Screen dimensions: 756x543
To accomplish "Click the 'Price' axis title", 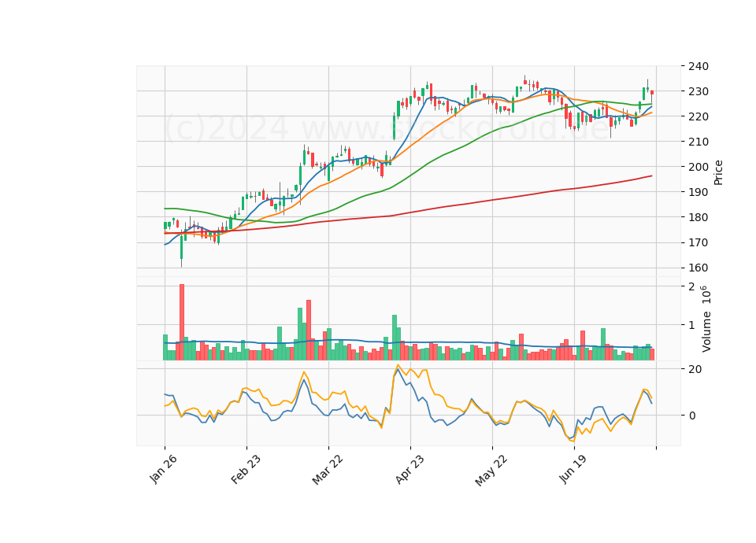I will (718, 172).
